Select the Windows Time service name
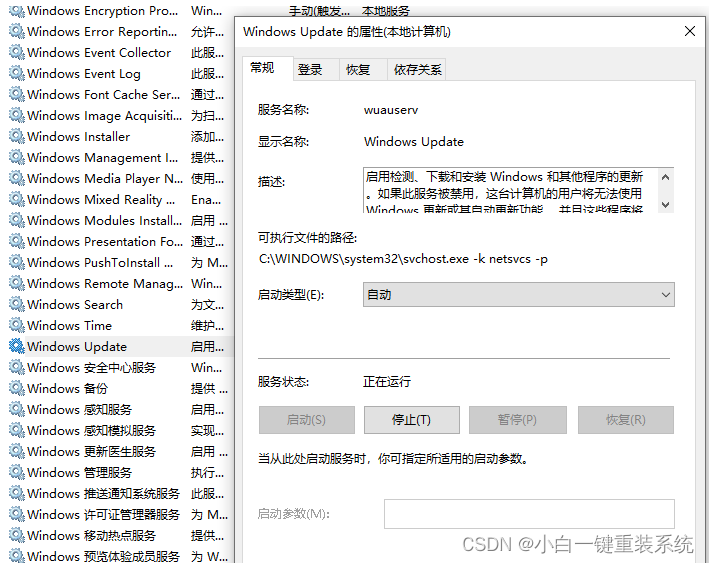 [69, 325]
